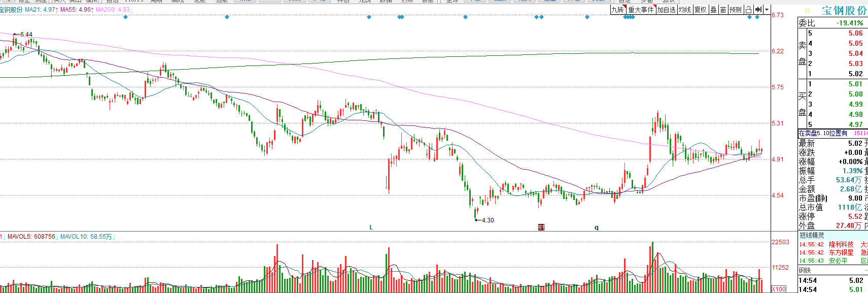
Task: Open 隆利科技 in short-term alerts list
Action: tap(841, 244)
